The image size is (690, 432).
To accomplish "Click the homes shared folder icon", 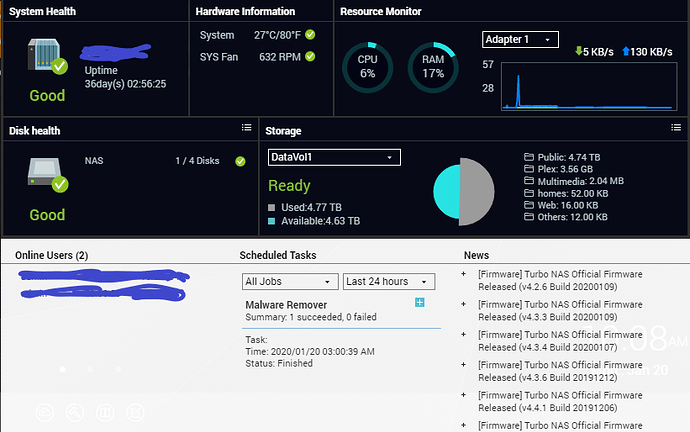I will pyautogui.click(x=529, y=193).
